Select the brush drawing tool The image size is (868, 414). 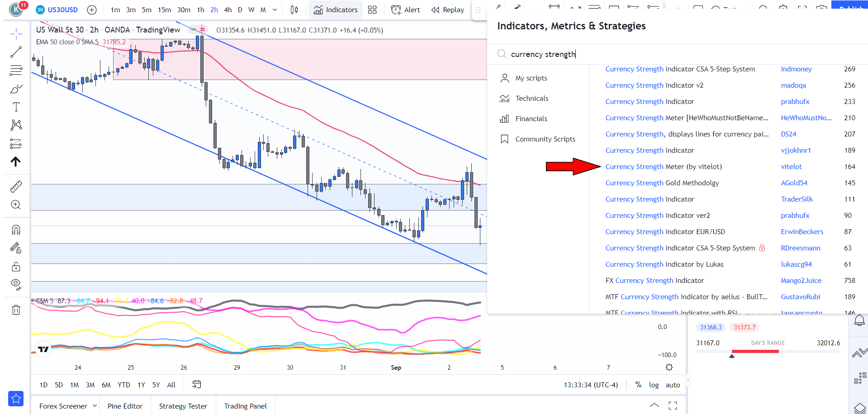tap(16, 89)
